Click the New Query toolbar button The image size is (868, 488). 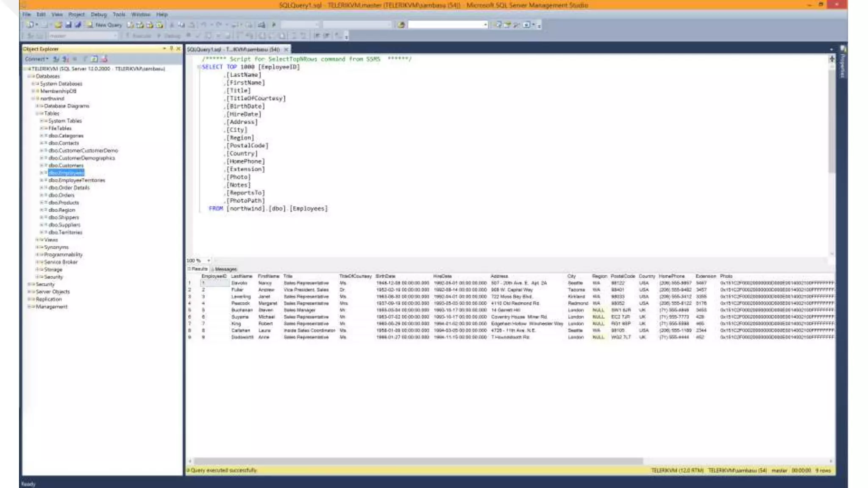pos(104,25)
